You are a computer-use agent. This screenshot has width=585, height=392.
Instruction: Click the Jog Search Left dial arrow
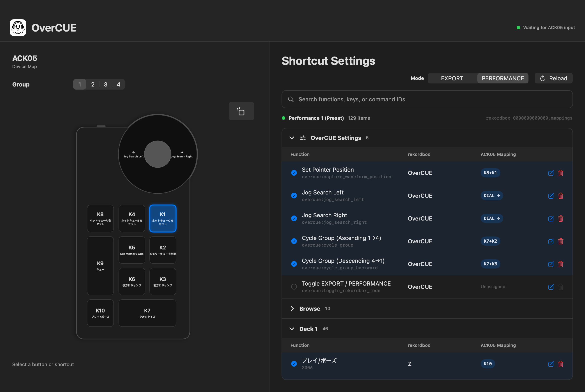134,152
